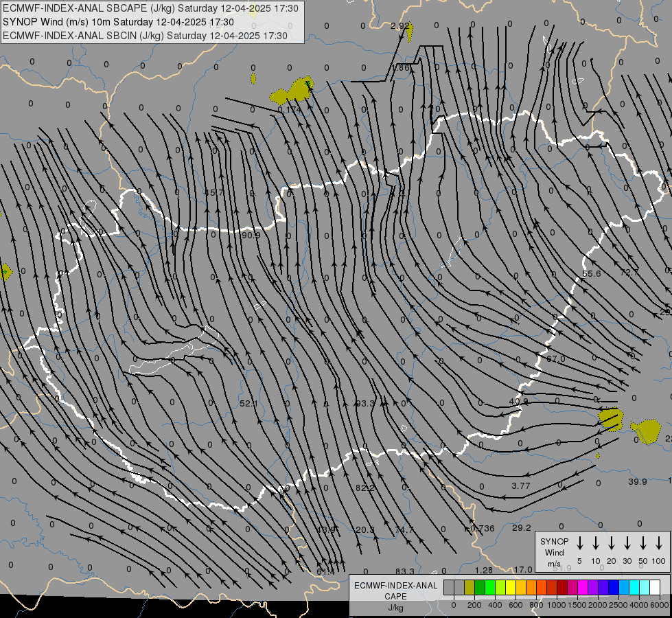
Task: Click the 2.92 value near top border
Action: tap(400, 25)
